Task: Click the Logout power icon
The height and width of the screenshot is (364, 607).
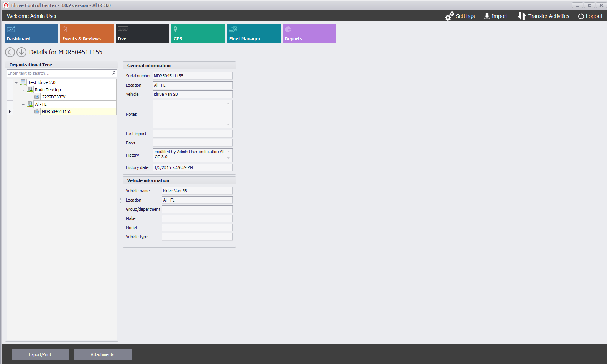Action: coord(581,16)
